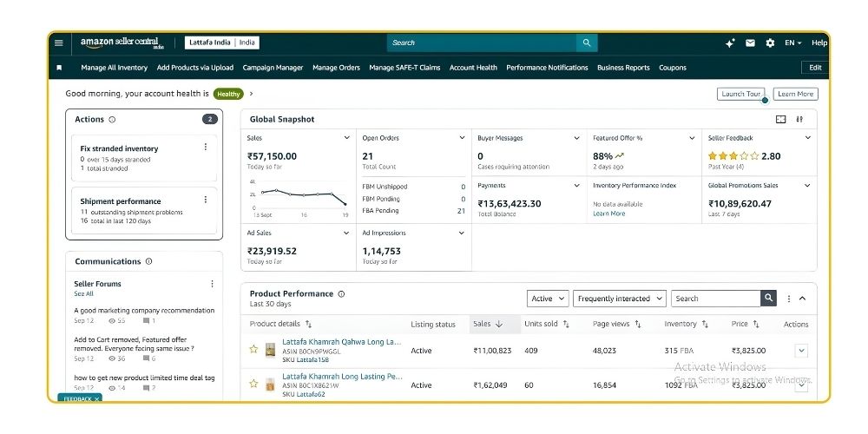Open the EN language selector
Image resolution: width=868 pixels, height=434 pixels.
[792, 43]
